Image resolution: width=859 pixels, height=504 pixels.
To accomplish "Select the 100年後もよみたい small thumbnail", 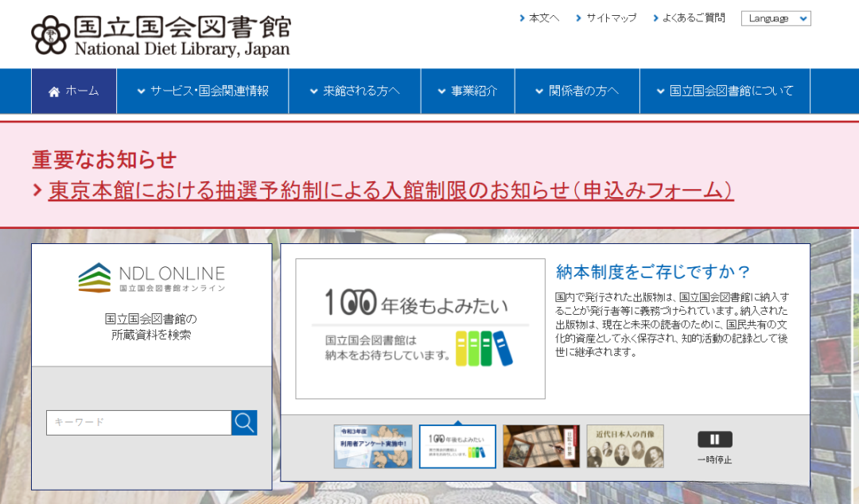I will coord(457,447).
